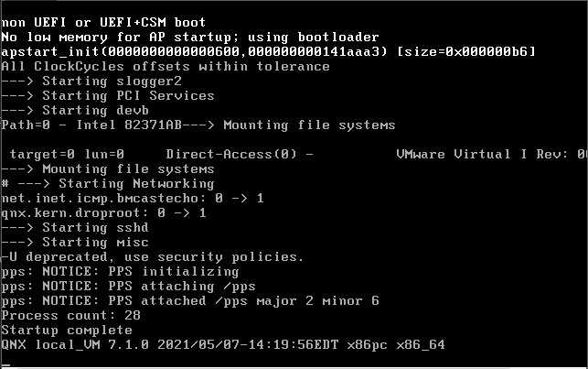The image size is (588, 369).
Task: Click the 'Starting PCI Services' text
Action: coord(128,96)
